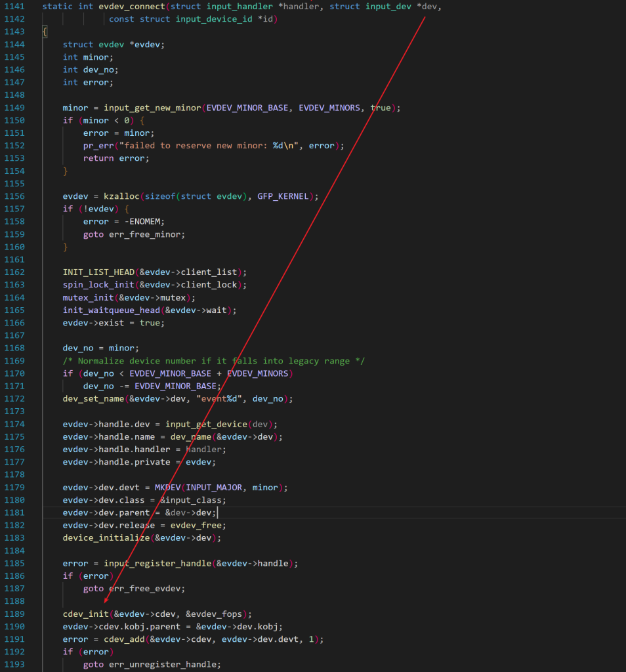Click dev_set_name call on line 1172

click(93, 399)
